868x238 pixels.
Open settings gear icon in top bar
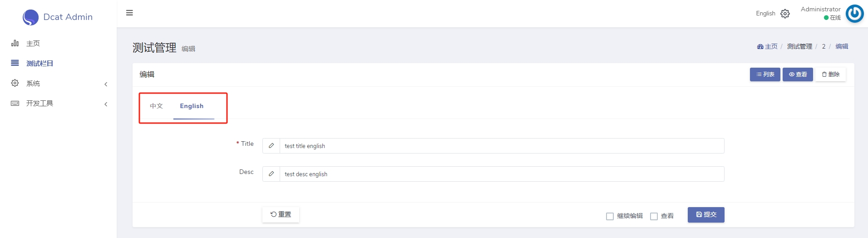pos(785,14)
